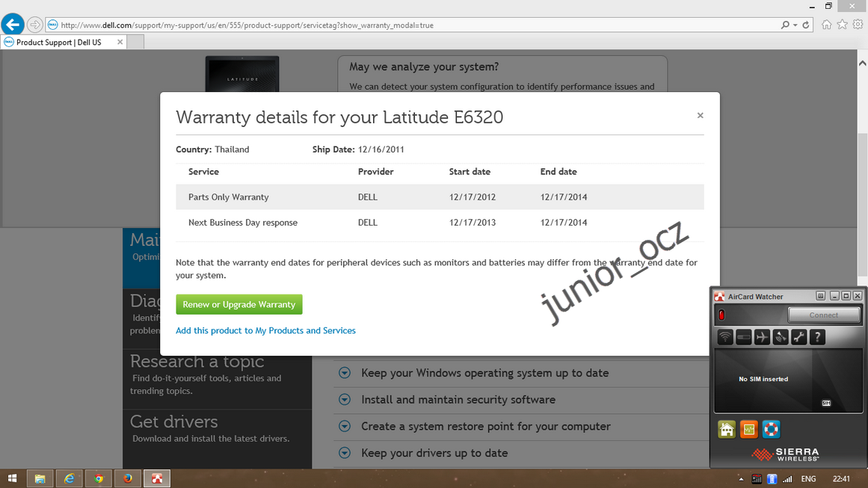The image size is (868, 488).
Task: Go to the browser Home page icon
Action: 826,25
